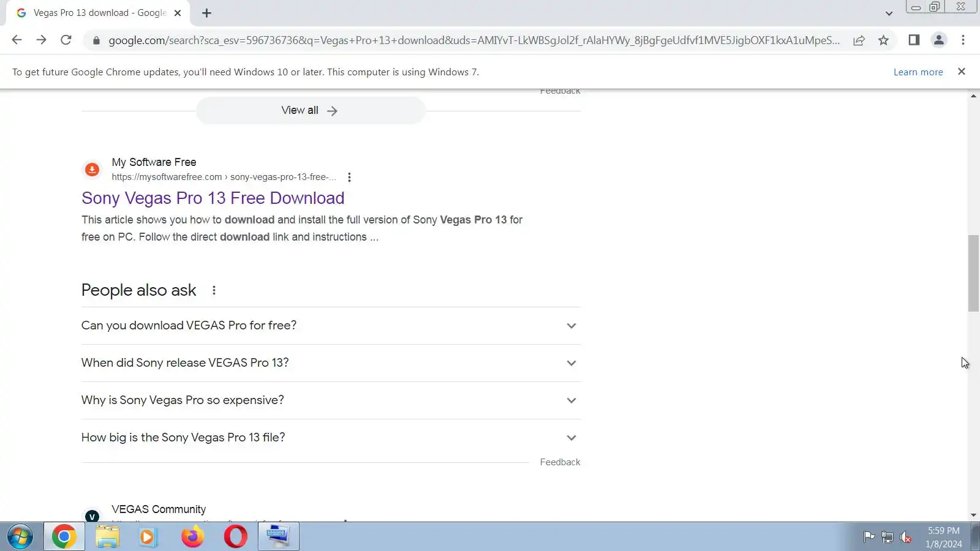Open Action Center flag in tray
Screen dimensions: 980x551
869,538
